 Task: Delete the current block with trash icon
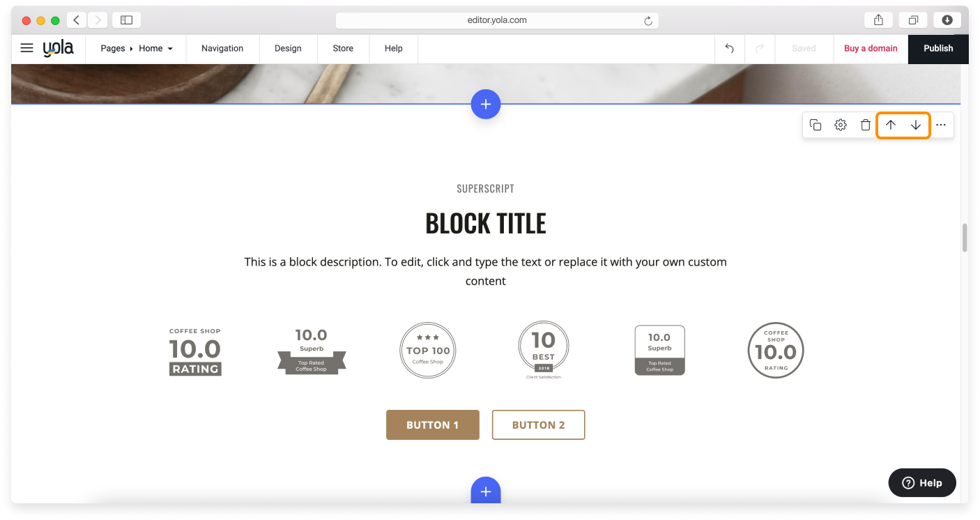pos(865,125)
